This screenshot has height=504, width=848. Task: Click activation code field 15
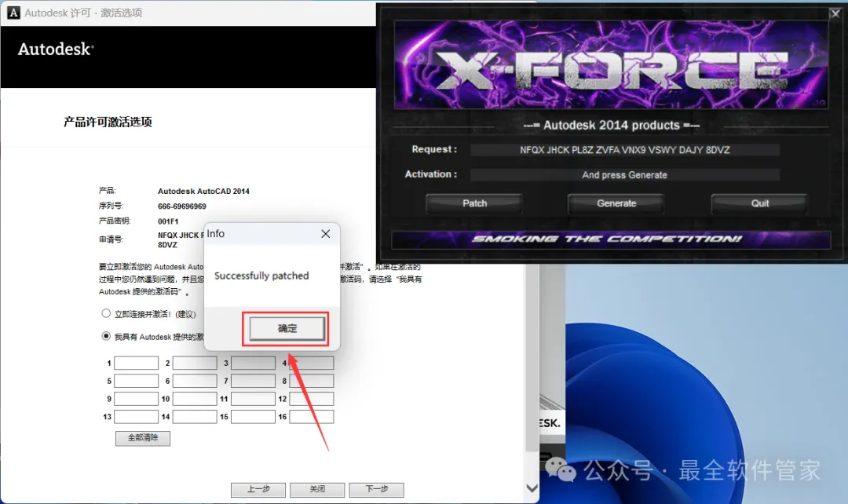click(253, 416)
